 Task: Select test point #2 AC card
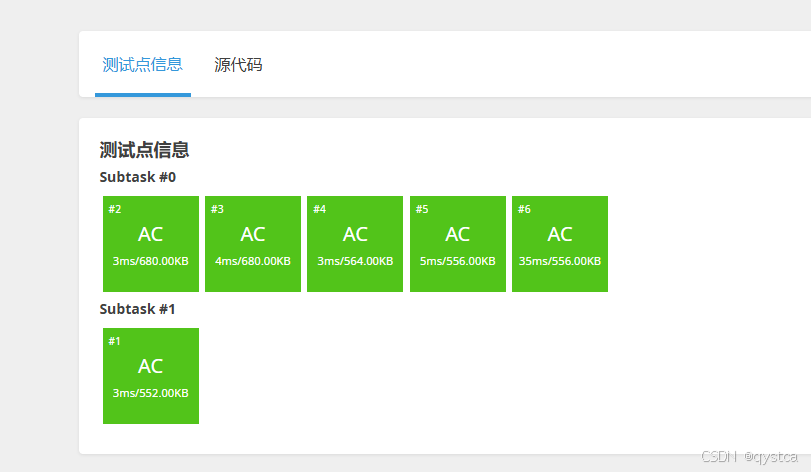click(x=151, y=243)
